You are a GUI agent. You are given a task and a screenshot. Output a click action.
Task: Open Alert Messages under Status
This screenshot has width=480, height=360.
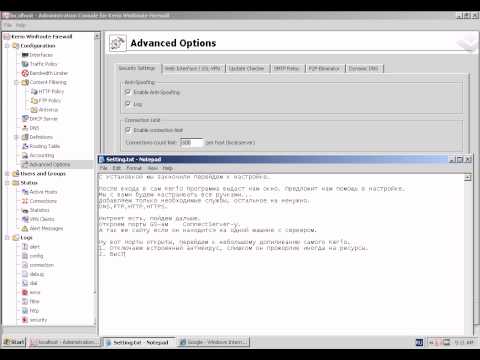tap(42, 228)
